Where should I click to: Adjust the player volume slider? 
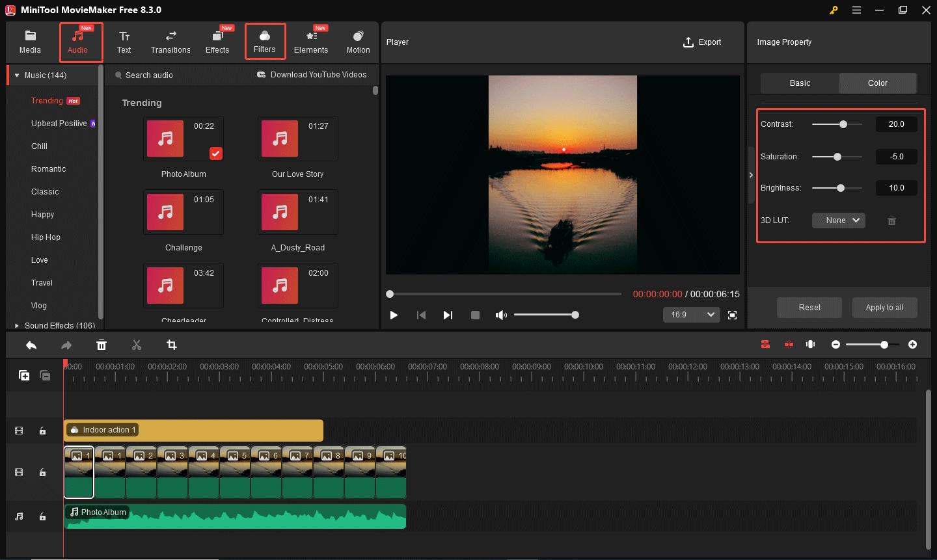pyautogui.click(x=545, y=315)
